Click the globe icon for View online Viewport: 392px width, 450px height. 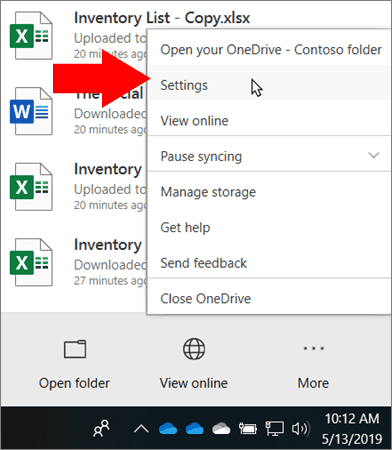click(x=194, y=349)
